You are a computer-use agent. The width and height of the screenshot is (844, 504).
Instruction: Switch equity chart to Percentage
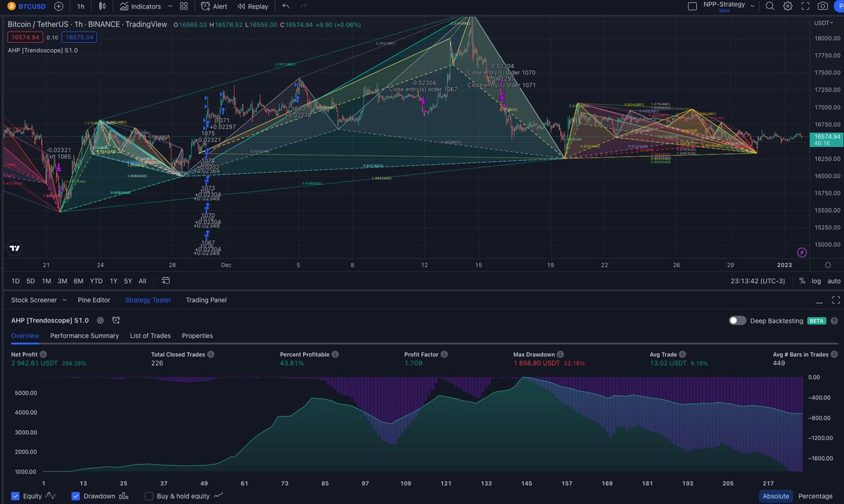pos(815,496)
